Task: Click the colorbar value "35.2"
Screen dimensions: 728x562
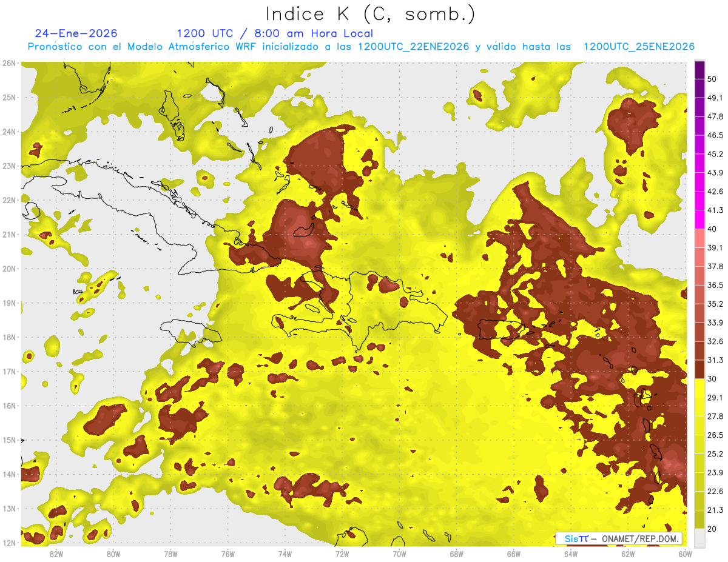Action: pyautogui.click(x=715, y=304)
